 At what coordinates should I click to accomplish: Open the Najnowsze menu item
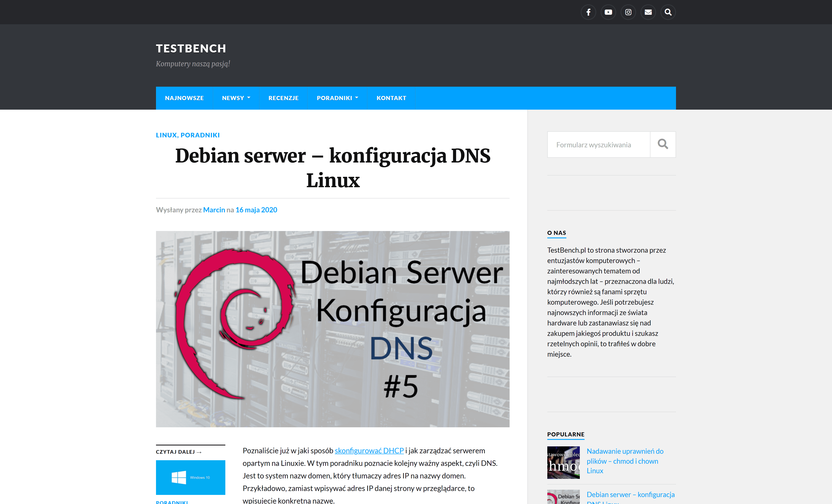[184, 98]
